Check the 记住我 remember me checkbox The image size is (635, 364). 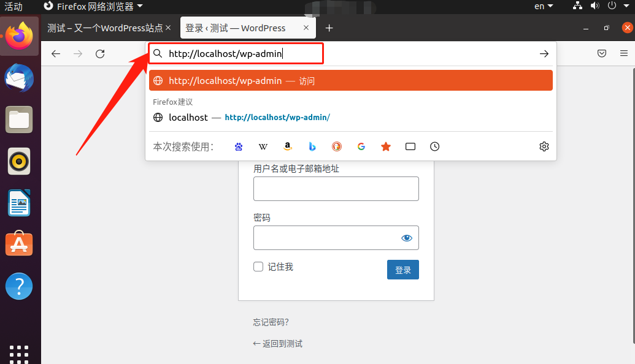(258, 267)
